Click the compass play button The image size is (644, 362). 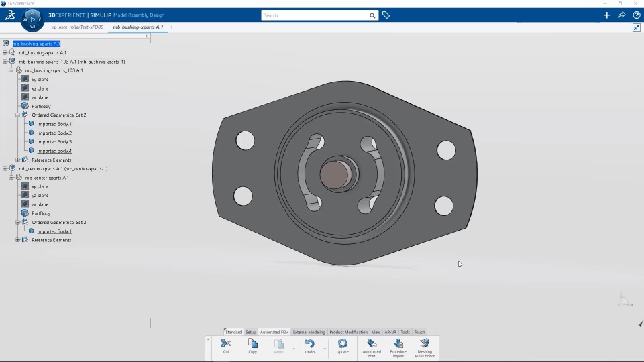coord(32,19)
